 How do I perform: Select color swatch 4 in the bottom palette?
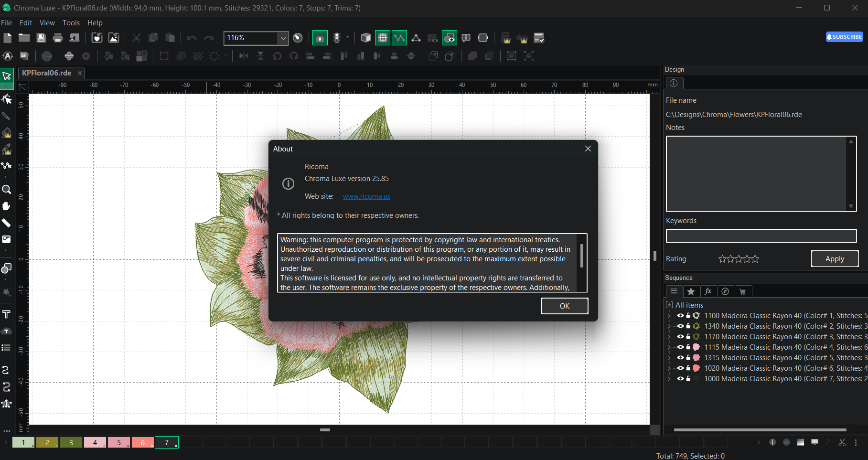coord(95,442)
